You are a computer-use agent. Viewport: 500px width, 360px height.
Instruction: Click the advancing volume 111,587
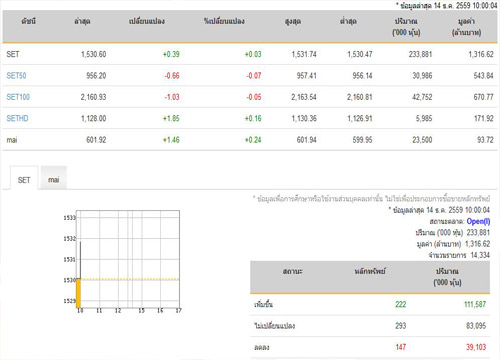coord(475,304)
